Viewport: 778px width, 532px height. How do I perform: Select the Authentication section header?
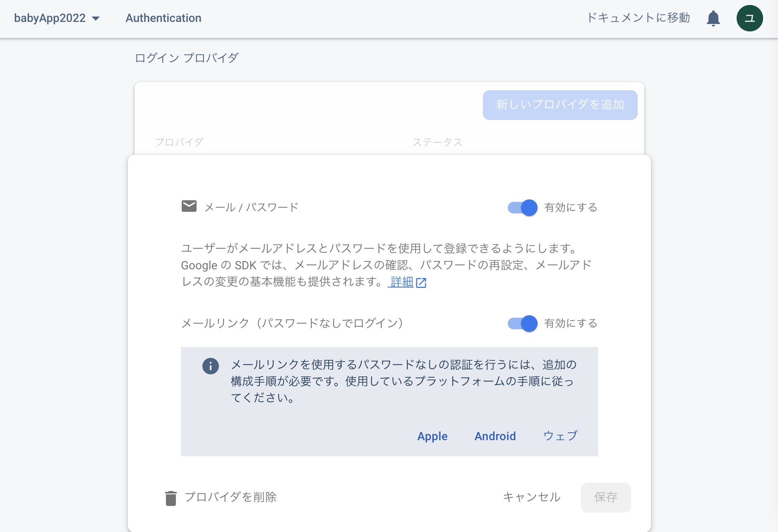coord(163,18)
